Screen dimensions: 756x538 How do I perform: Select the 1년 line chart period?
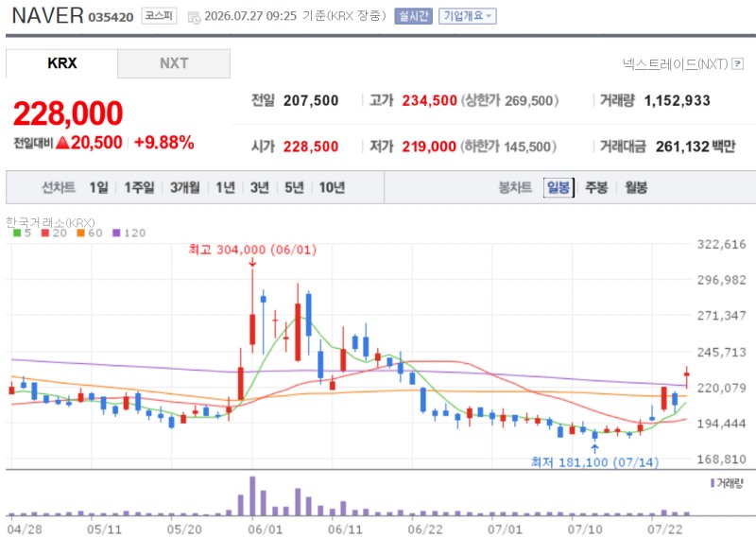click(225, 187)
